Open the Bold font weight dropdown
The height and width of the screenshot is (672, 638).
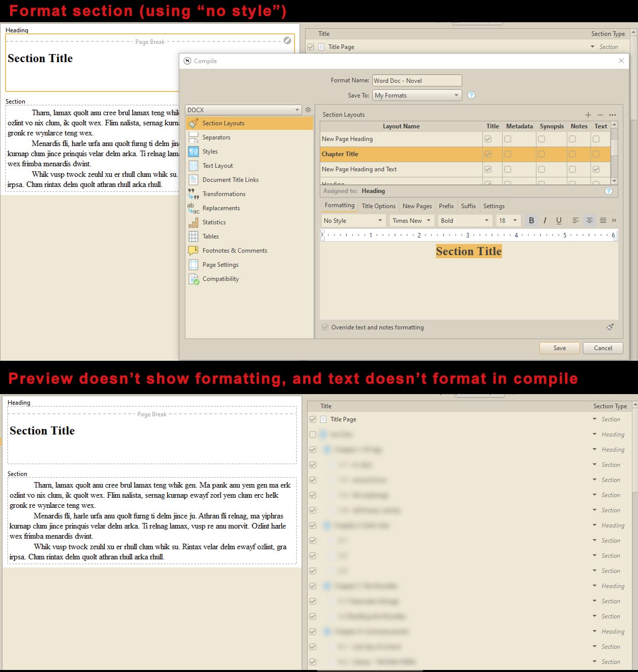tap(465, 220)
